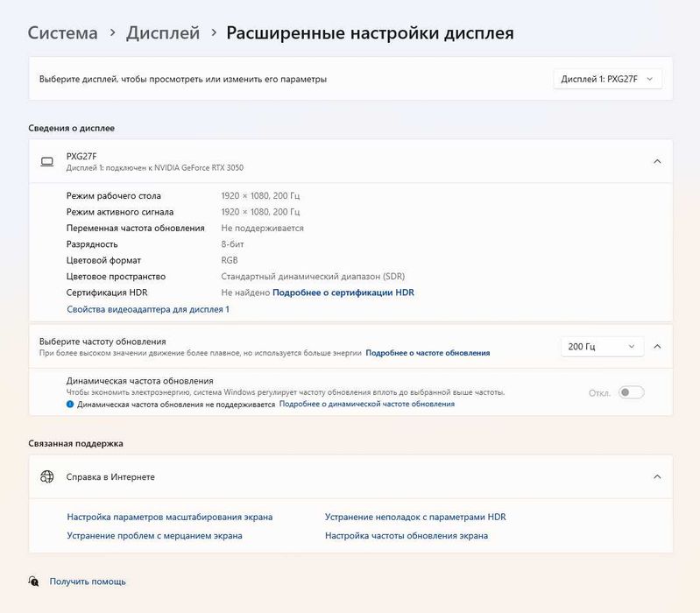This screenshot has height=613, width=700.
Task: Click the blue info icon under Динамическая частота обновления
Action: [69, 405]
